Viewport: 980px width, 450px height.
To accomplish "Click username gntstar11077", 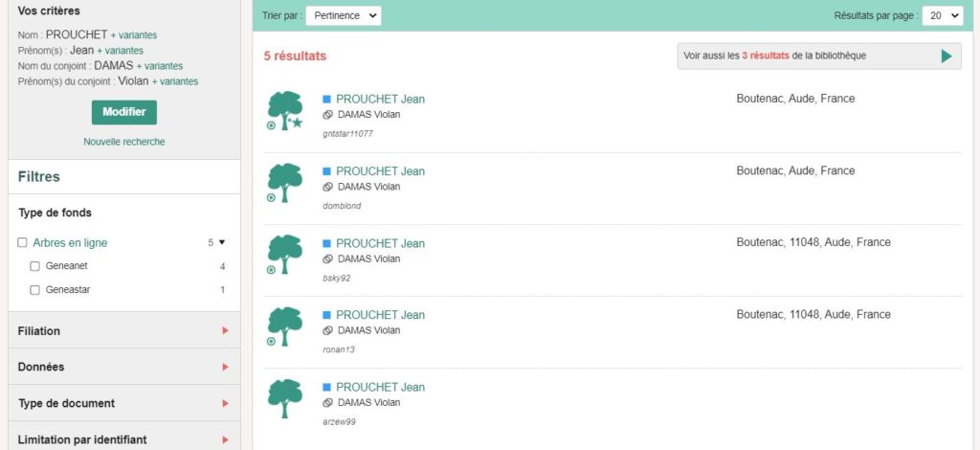I will [x=348, y=134].
